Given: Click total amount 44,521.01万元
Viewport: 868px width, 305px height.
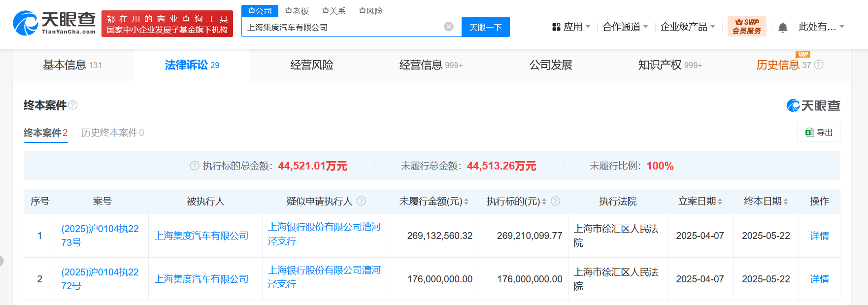Looking at the screenshot, I should pos(313,166).
